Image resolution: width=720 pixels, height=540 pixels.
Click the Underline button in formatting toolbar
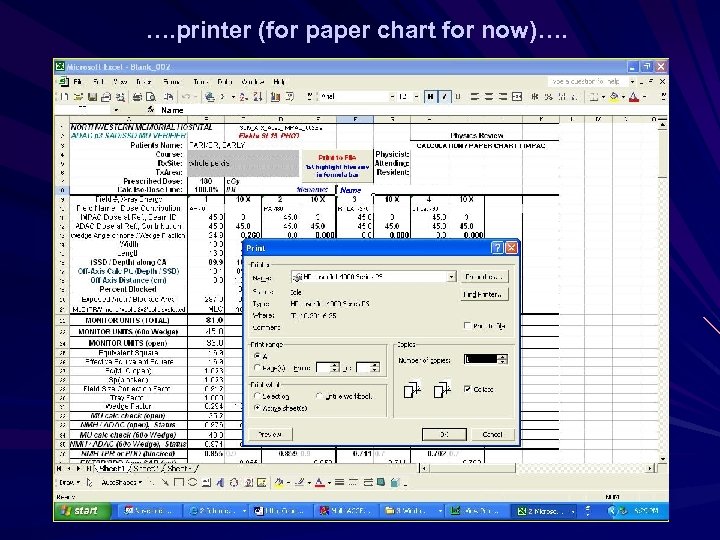[x=458, y=97]
